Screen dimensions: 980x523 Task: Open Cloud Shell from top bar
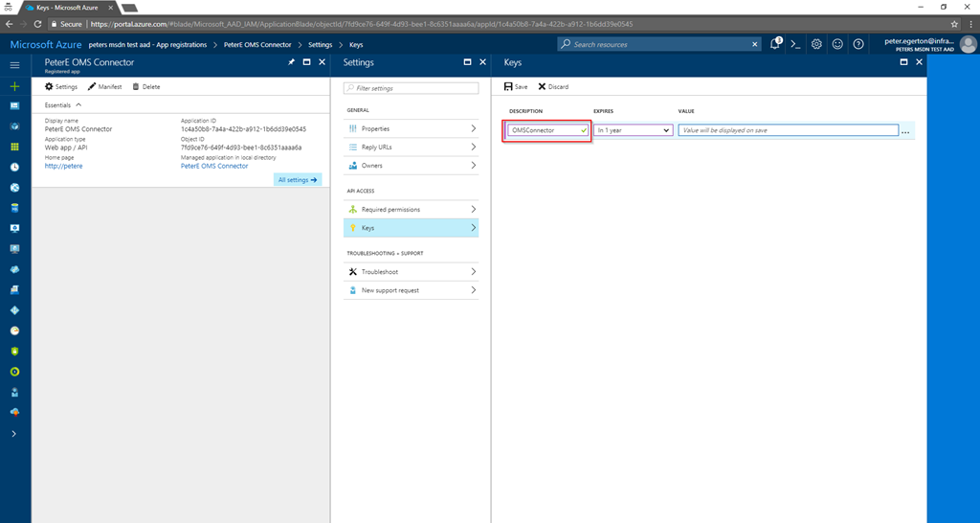click(795, 44)
